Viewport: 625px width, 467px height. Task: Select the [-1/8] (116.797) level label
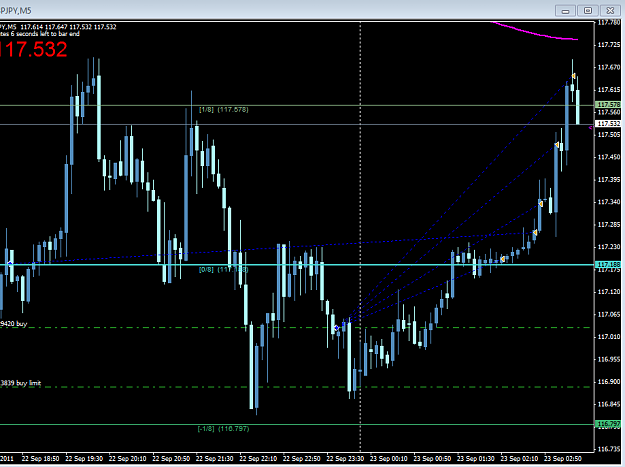point(224,429)
